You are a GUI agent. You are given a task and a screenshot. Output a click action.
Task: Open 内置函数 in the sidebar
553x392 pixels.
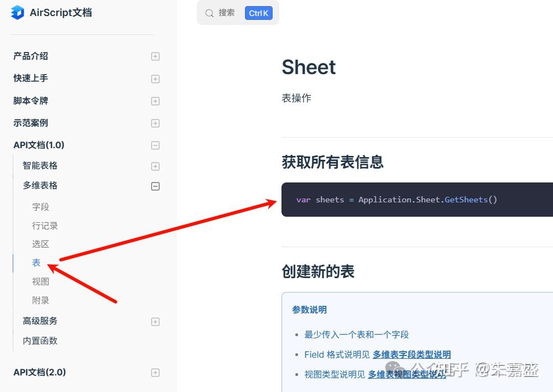(x=40, y=341)
